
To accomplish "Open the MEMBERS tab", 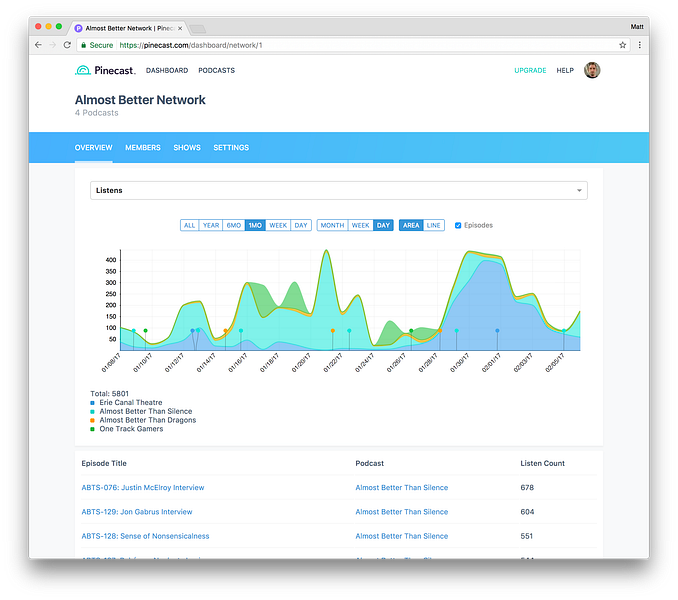I will pos(143,148).
